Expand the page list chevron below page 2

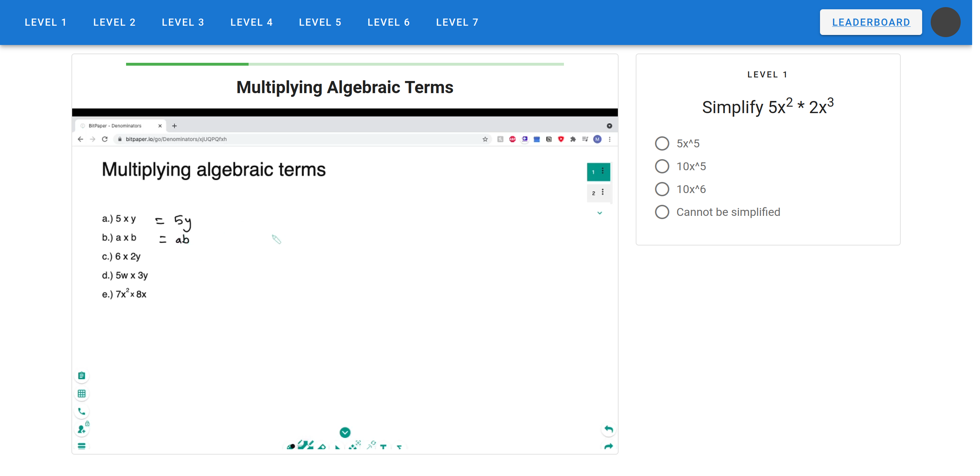[600, 213]
